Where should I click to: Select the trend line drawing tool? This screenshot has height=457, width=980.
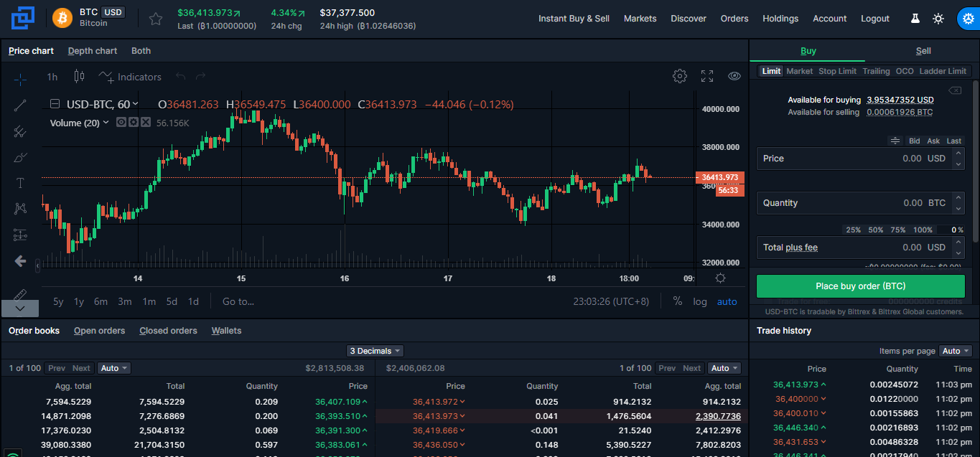[20, 105]
